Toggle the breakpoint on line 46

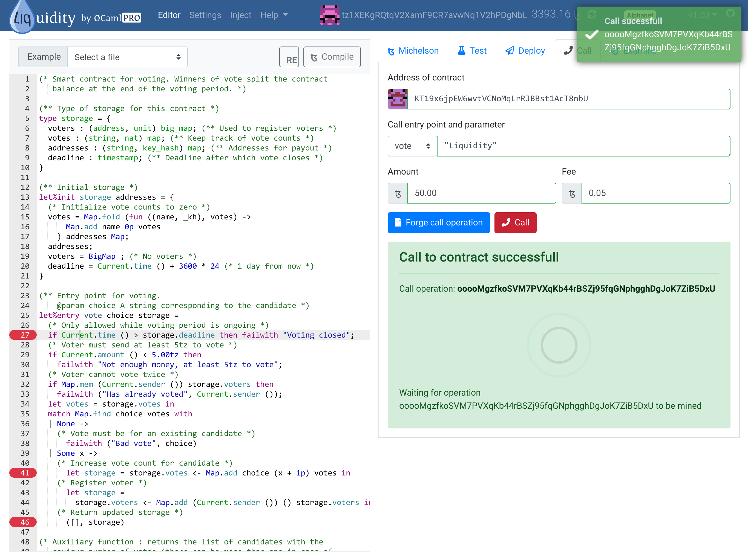23,522
